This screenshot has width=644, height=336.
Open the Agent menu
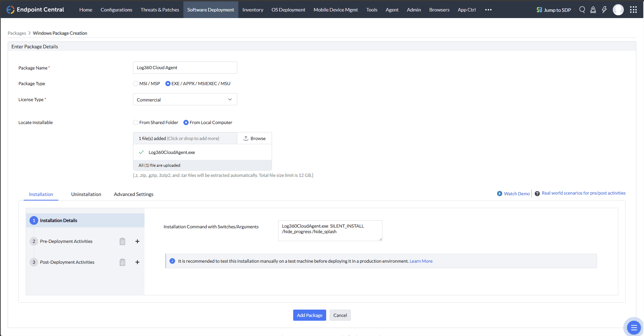392,10
